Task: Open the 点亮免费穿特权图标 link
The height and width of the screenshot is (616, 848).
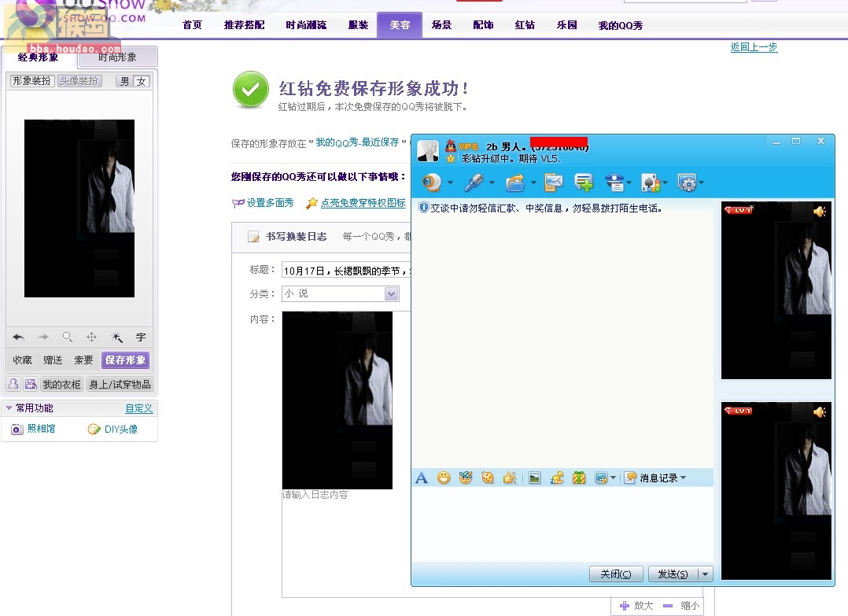Action: point(363,203)
